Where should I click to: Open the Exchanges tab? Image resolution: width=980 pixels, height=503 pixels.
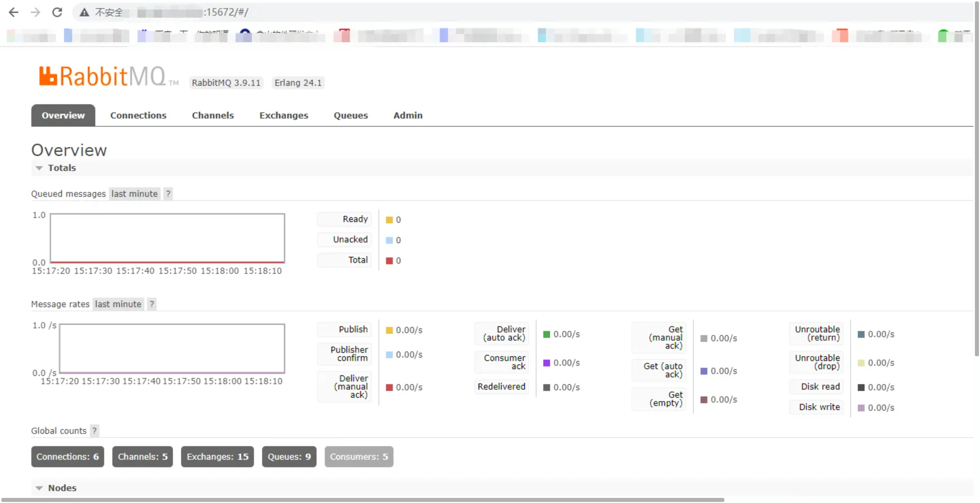click(x=284, y=115)
